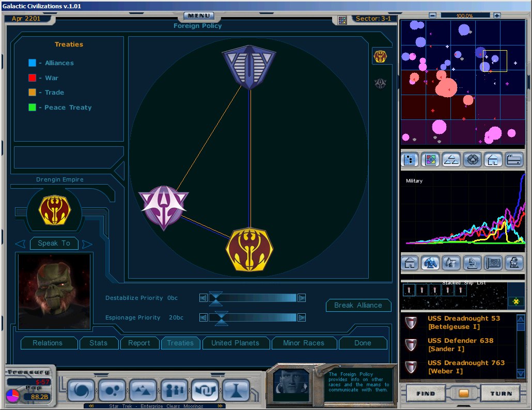Image resolution: width=532 pixels, height=410 pixels.
Task: Decrease Espionage Priority with left arrow
Action: click(203, 317)
